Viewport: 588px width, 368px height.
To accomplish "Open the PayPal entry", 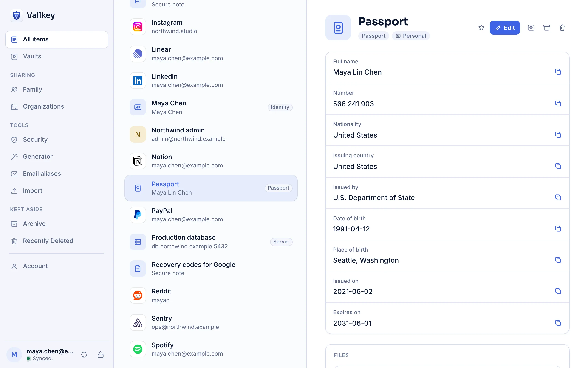I will (x=211, y=215).
